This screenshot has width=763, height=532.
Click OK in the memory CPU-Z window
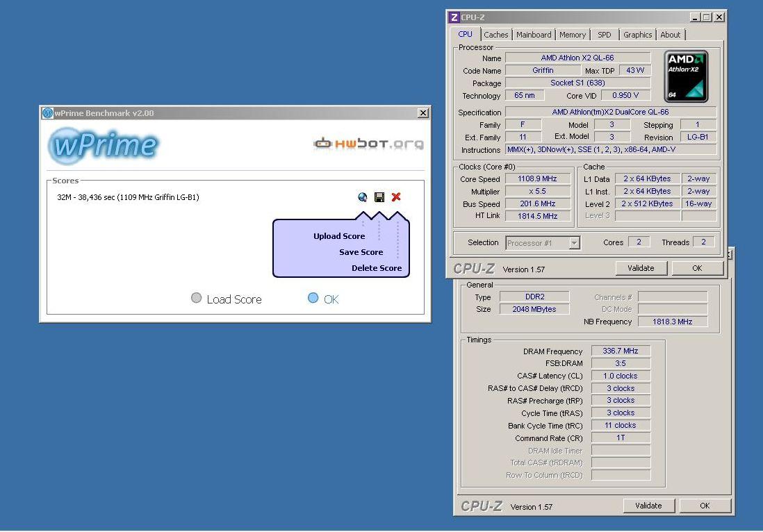705,506
